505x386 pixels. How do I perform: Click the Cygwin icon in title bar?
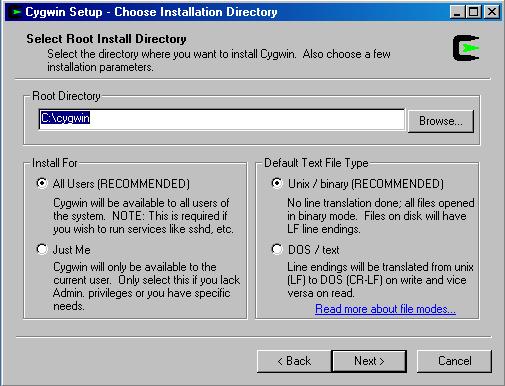(x=15, y=12)
